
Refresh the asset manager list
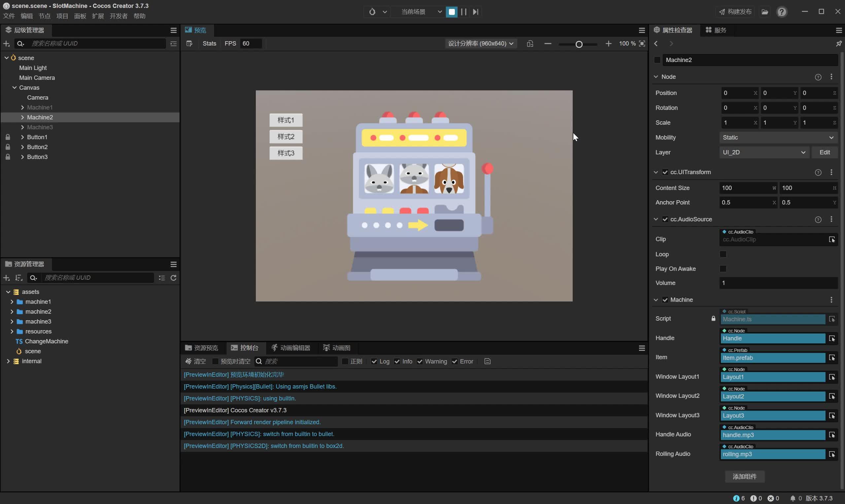pyautogui.click(x=174, y=278)
